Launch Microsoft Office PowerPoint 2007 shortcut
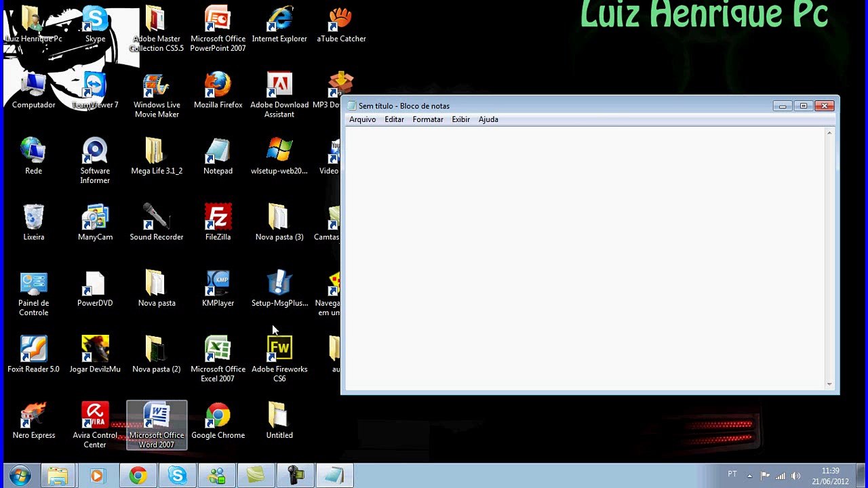The height and width of the screenshot is (488, 868). [x=218, y=28]
